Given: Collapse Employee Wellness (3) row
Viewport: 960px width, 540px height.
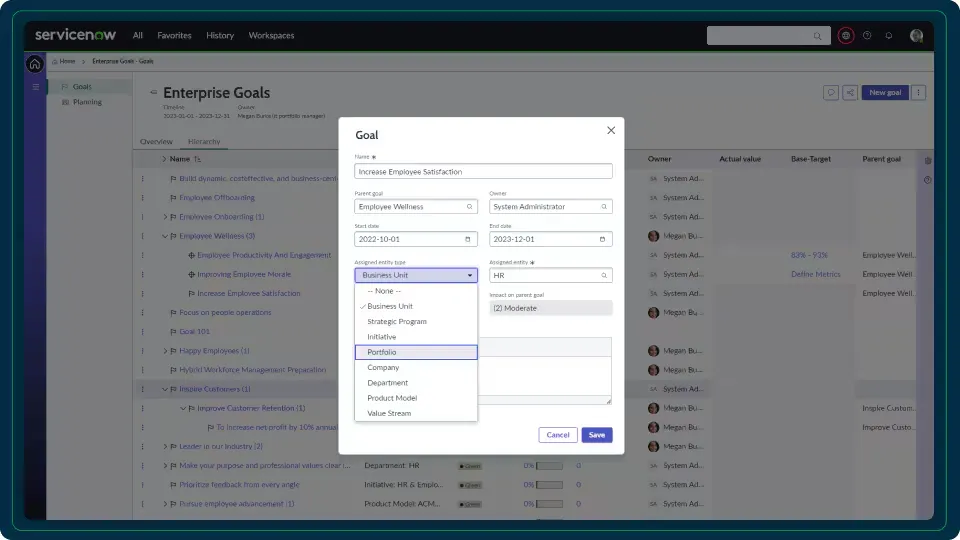Looking at the screenshot, I should click(165, 236).
